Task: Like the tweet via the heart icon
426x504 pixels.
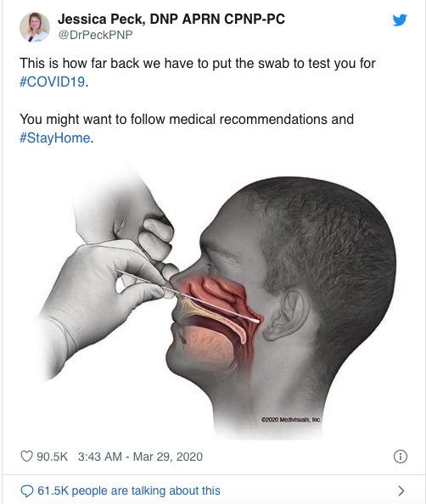Action: [x=26, y=456]
